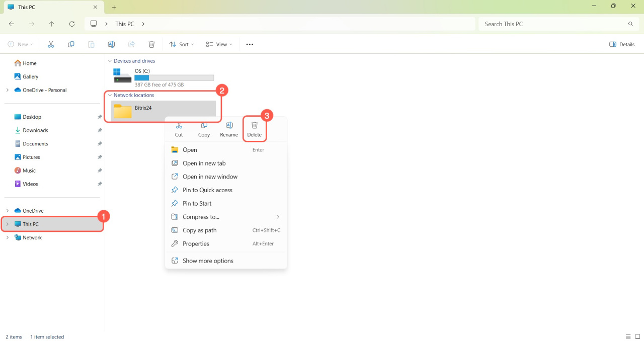Click the OS (C:) drive storage bar
Image resolution: width=644 pixels, height=341 pixels.
[174, 78]
